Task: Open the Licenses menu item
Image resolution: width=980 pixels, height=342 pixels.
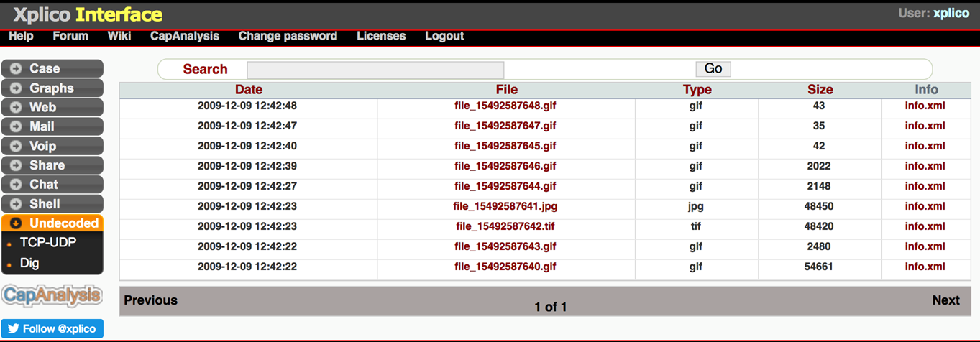Action: pos(381,36)
